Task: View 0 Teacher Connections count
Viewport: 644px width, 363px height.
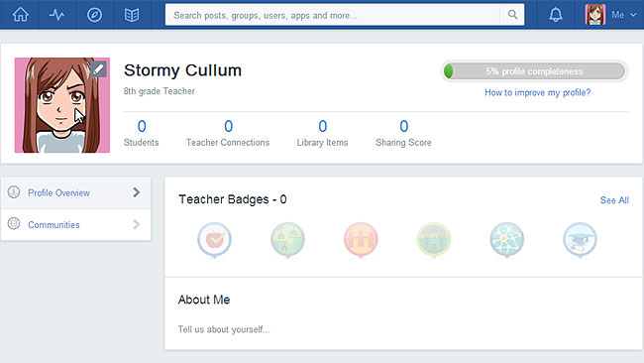Action: [x=228, y=133]
